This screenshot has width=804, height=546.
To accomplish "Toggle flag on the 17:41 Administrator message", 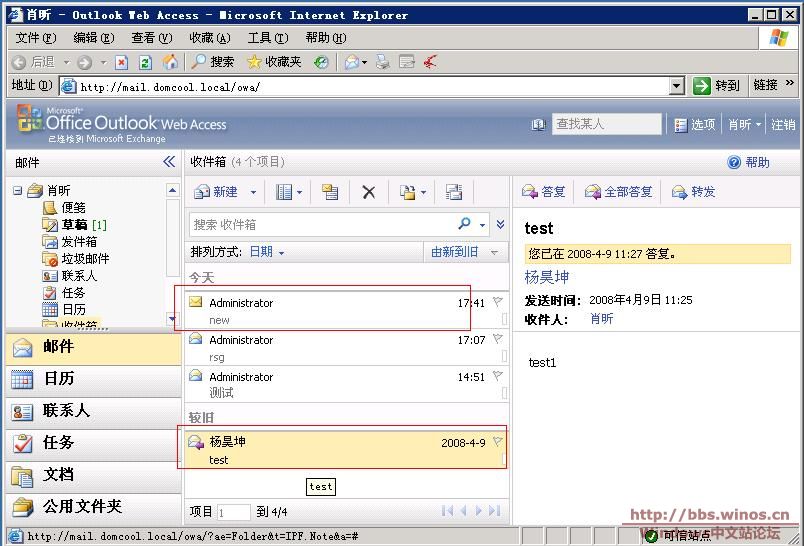I will pyautogui.click(x=498, y=302).
